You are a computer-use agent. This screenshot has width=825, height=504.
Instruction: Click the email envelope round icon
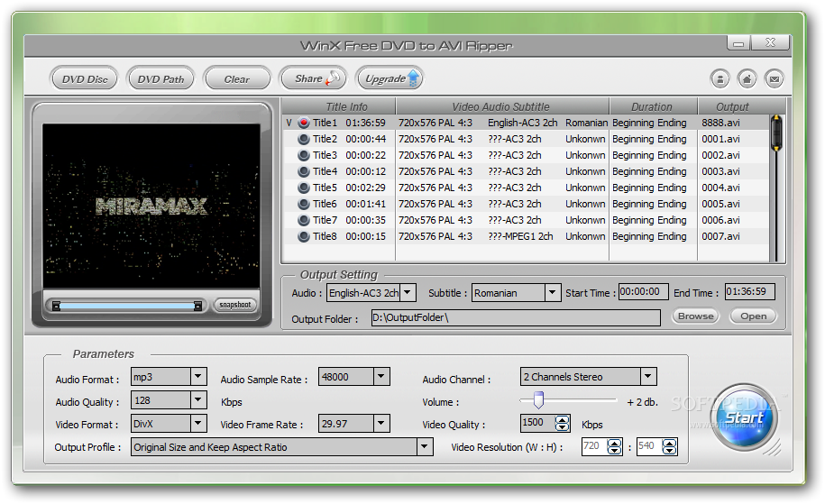tap(775, 79)
